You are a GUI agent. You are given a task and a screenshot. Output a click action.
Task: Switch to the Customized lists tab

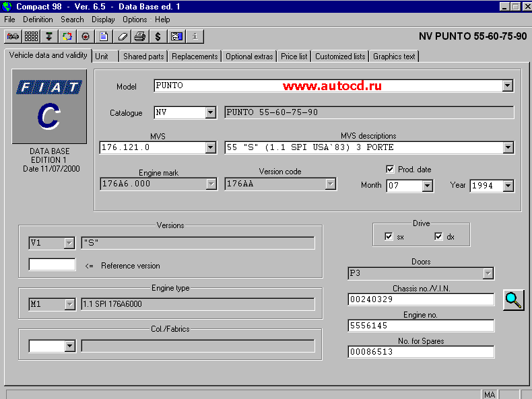340,57
